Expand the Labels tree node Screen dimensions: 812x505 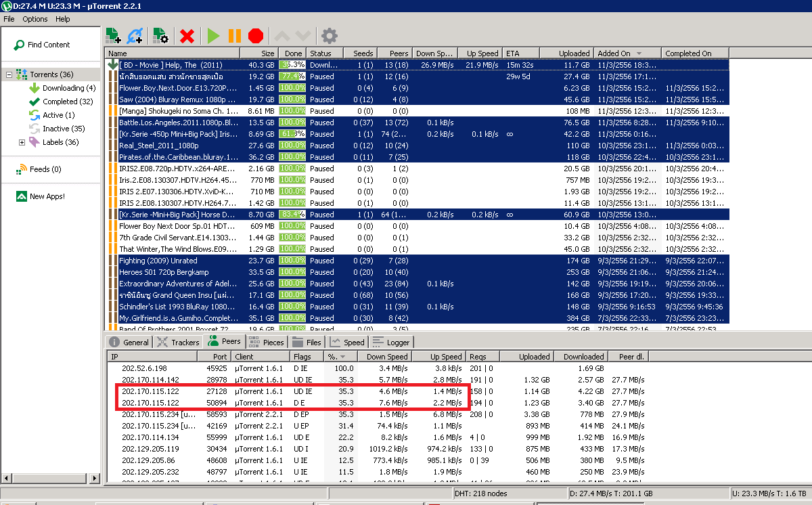22,142
